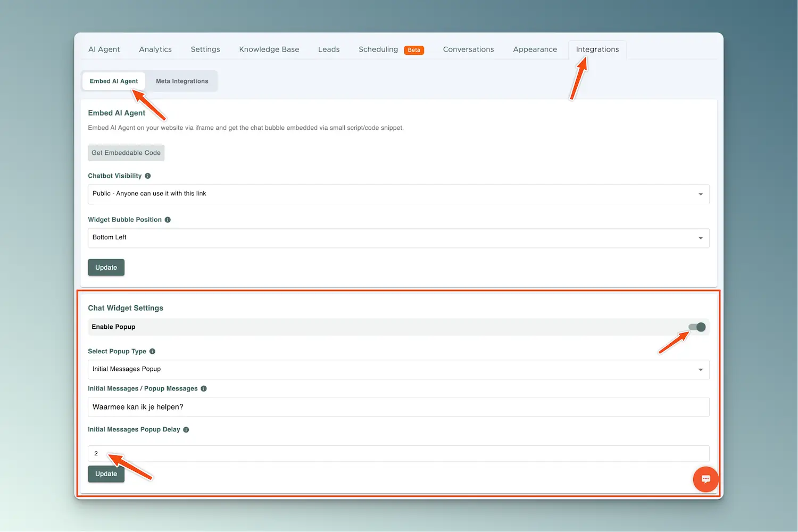This screenshot has width=798, height=532.
Task: Switch to the Appearance tab
Action: (x=535, y=49)
